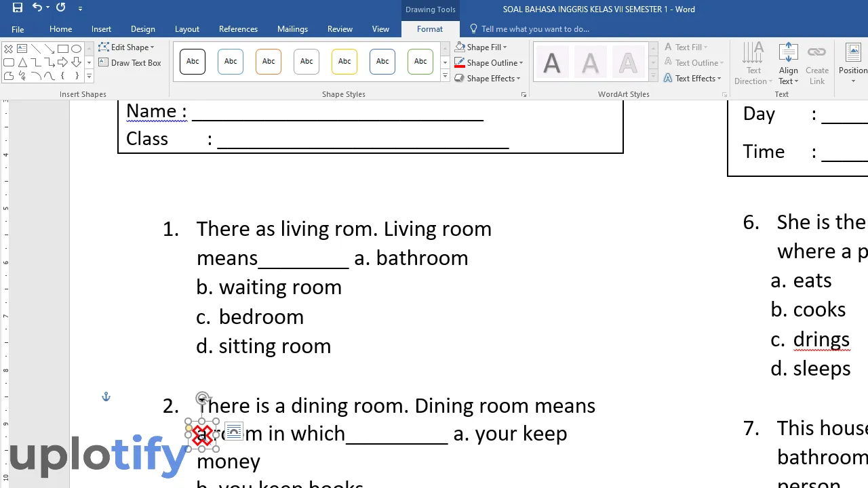The width and height of the screenshot is (868, 488).
Task: Select the Oval shape in Insert Shapes
Action: click(77, 49)
